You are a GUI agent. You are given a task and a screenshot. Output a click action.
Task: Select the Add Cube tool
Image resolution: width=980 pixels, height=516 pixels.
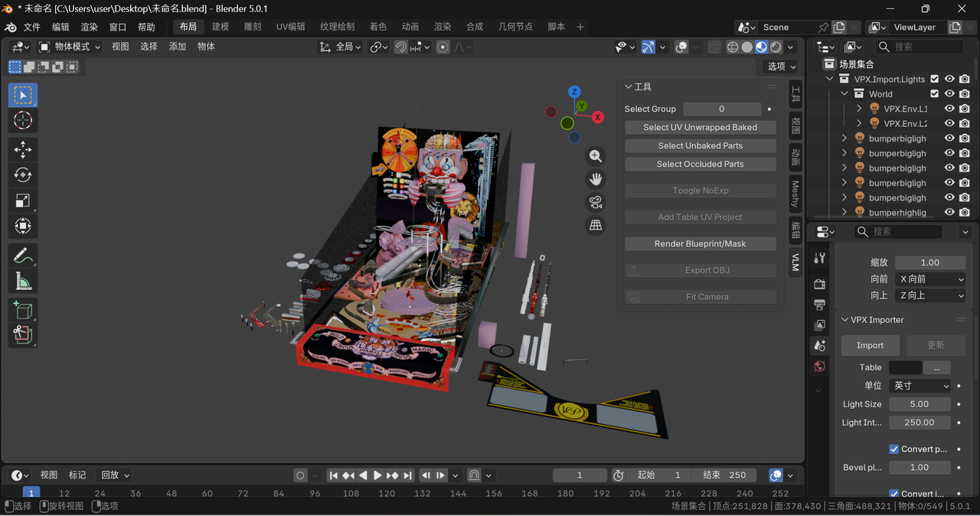(x=23, y=310)
